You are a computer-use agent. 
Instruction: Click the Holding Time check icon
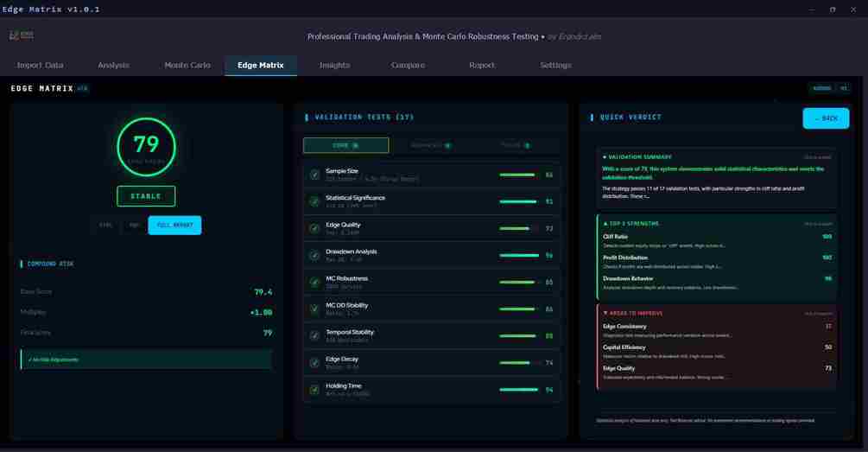(314, 390)
